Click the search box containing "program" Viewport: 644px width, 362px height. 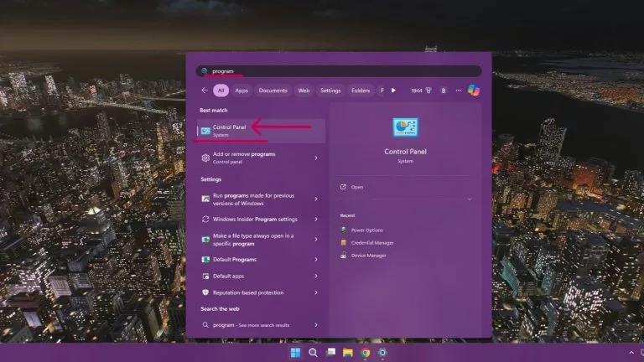339,71
